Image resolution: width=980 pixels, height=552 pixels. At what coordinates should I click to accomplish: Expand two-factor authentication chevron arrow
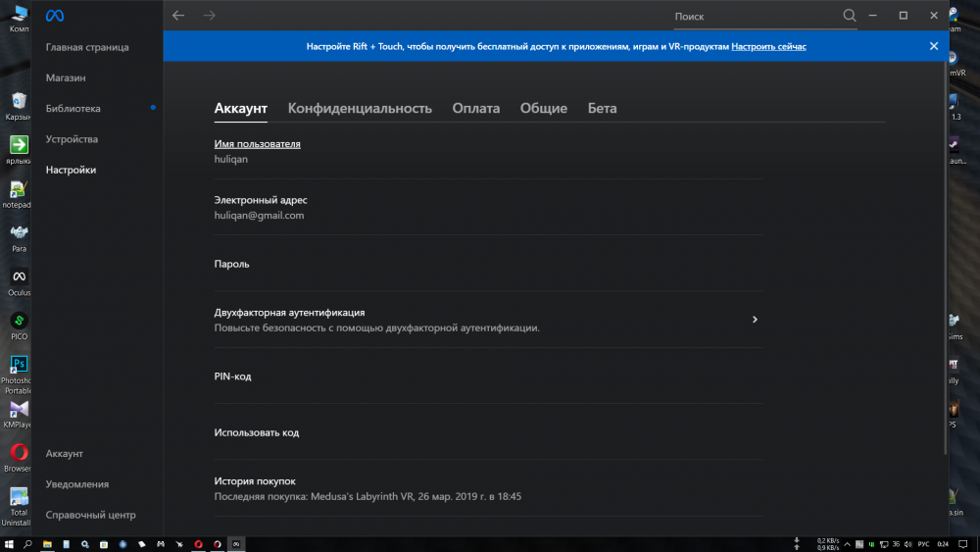pos(755,320)
